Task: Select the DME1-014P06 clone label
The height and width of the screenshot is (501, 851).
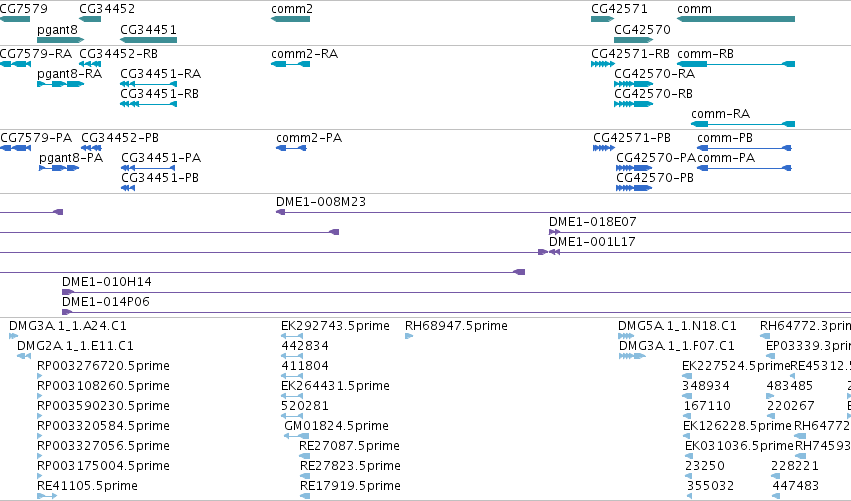Action: 106,302
